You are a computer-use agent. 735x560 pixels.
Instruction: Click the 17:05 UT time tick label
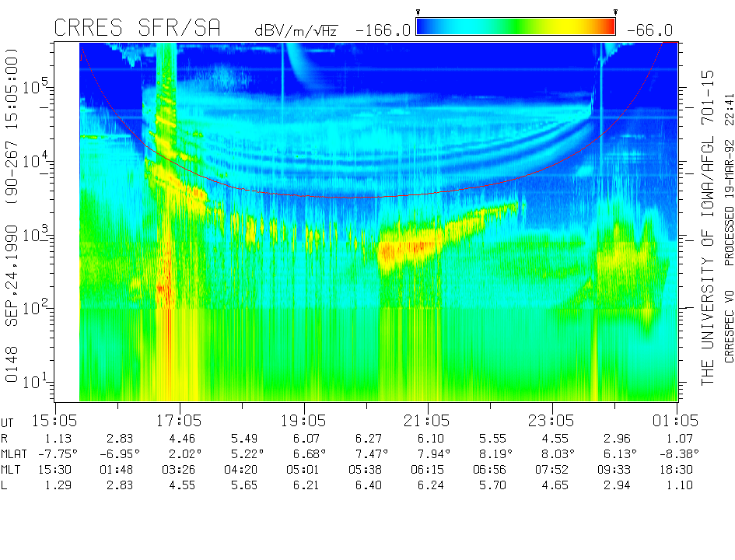tap(179, 421)
